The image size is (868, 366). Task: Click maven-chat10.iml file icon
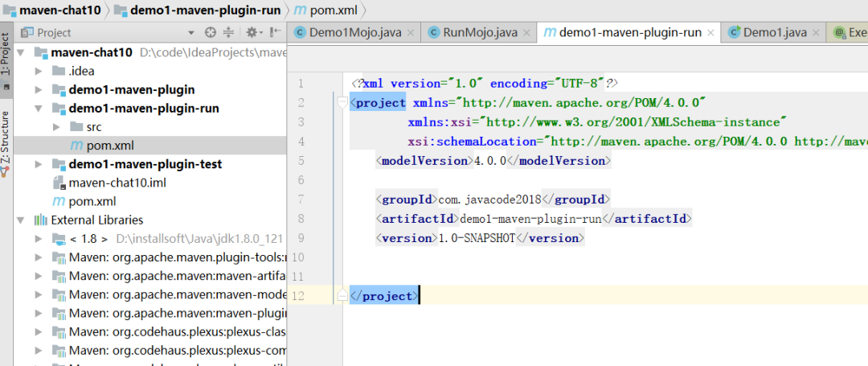pyautogui.click(x=59, y=183)
